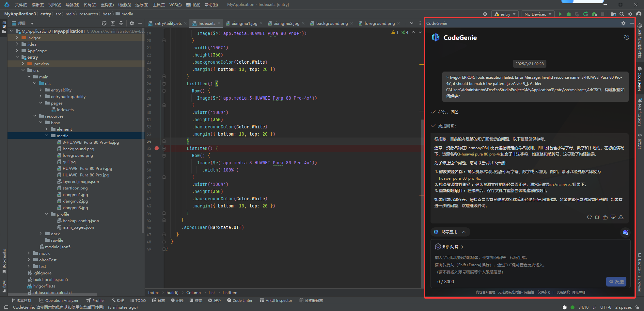
Task: Click the 发送 send button
Action: click(616, 281)
